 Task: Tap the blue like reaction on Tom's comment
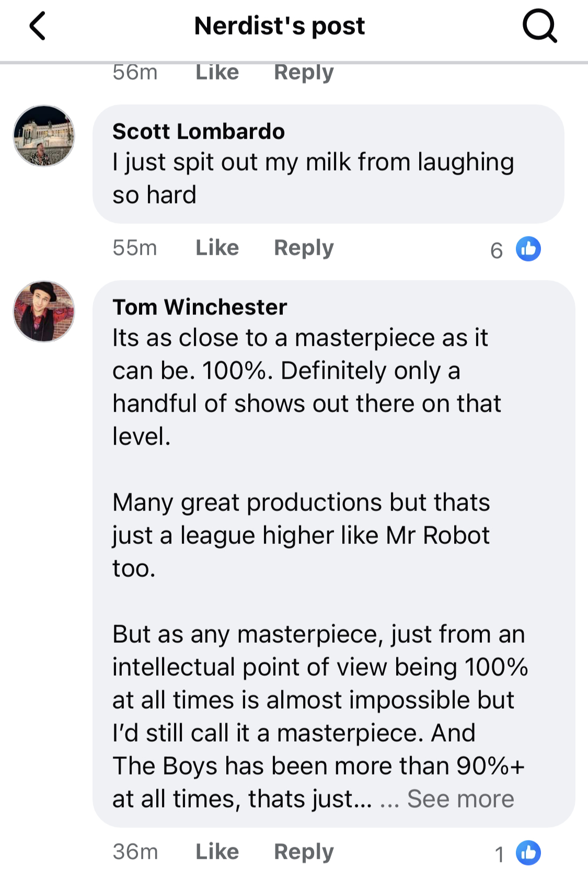tap(528, 852)
